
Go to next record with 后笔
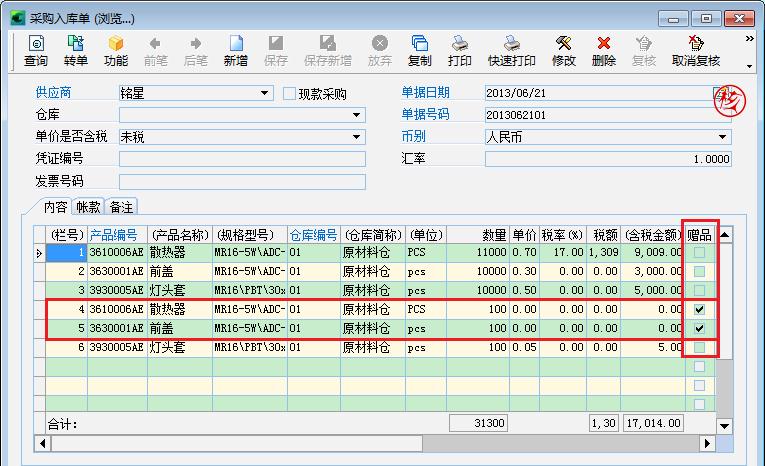196,51
